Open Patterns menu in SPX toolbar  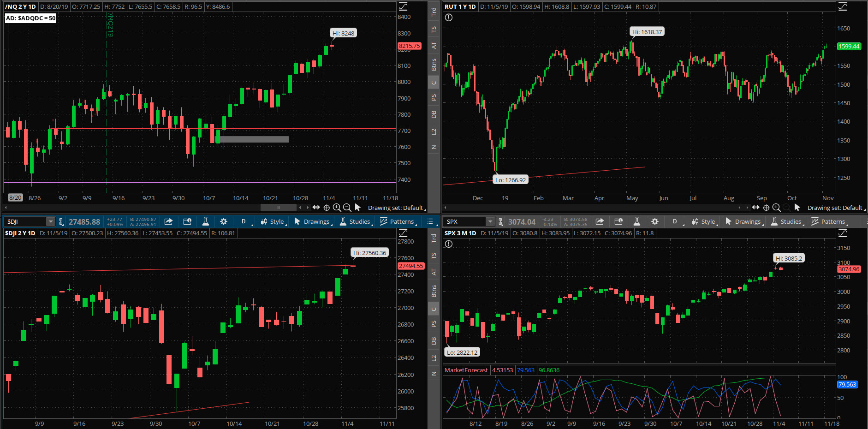(829, 221)
